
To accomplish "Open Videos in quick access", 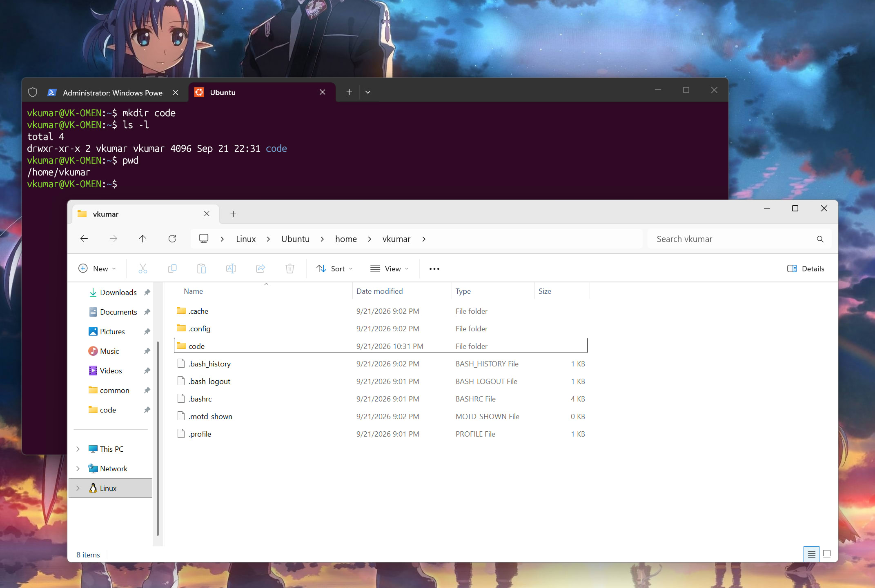I will click(111, 371).
